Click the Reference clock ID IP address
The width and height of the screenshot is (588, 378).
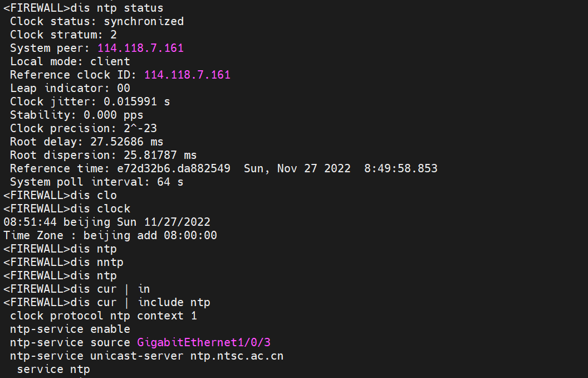click(187, 75)
